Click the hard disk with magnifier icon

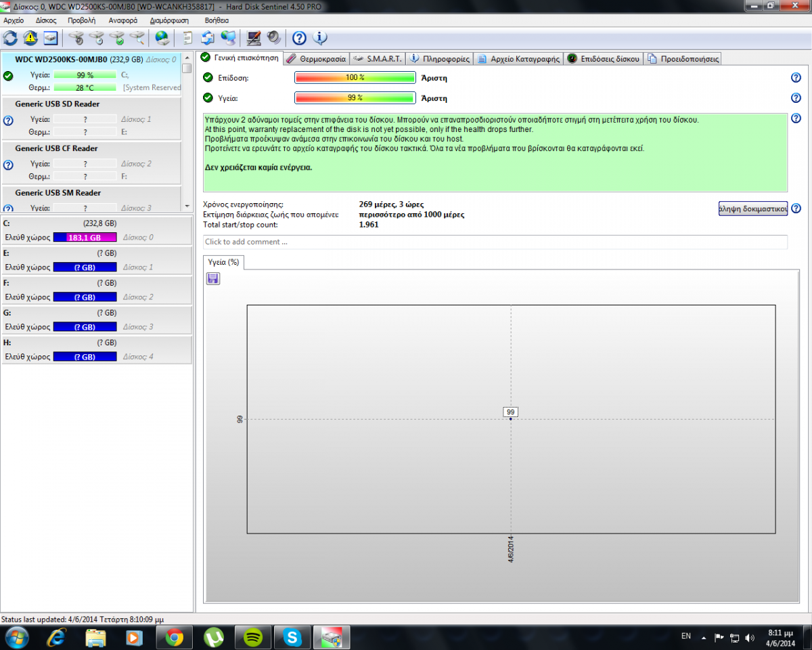point(137,37)
